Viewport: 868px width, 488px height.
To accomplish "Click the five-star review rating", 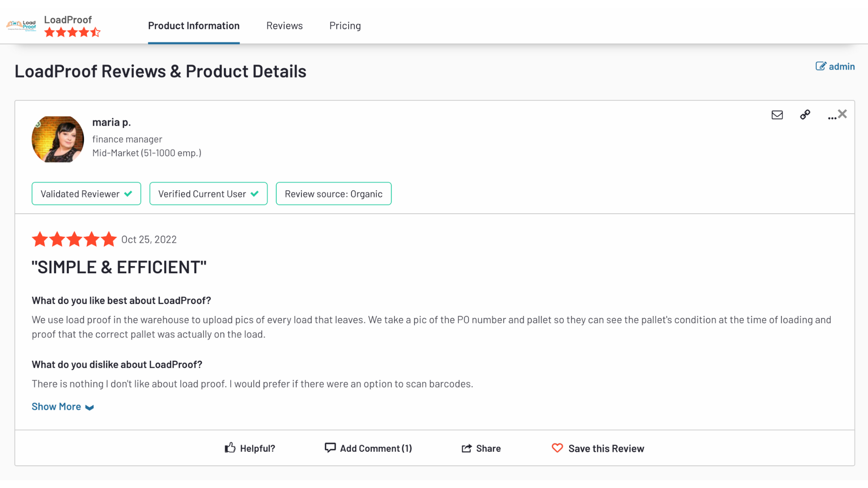I will [x=74, y=239].
